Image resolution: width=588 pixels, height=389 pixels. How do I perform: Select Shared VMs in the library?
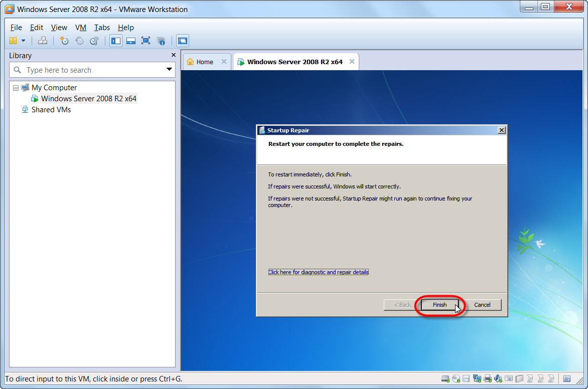coord(51,110)
